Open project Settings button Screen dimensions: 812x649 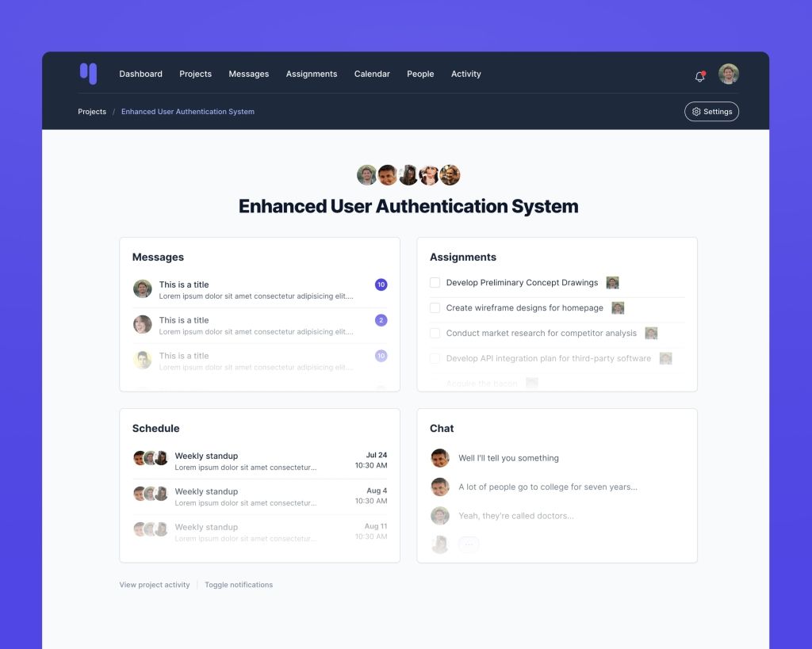(711, 112)
